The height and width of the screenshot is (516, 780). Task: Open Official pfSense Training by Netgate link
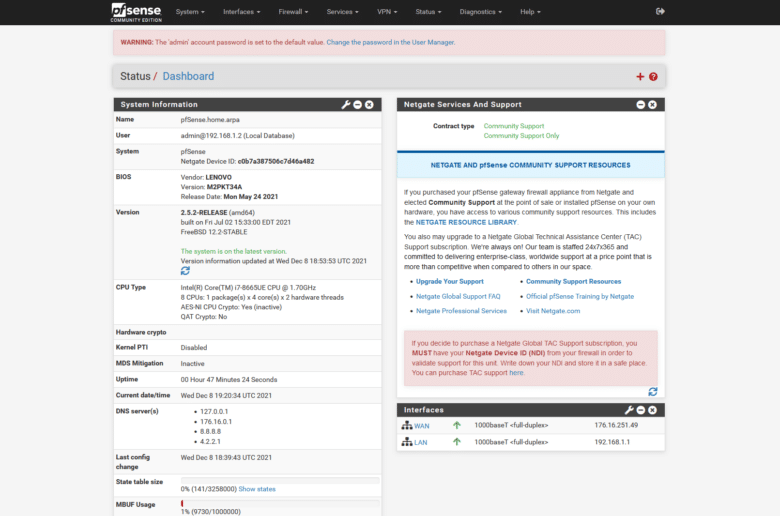pos(580,297)
